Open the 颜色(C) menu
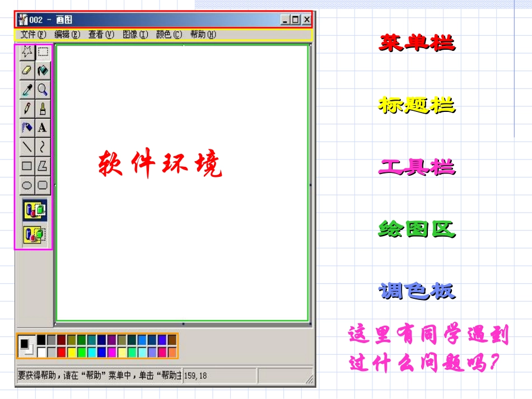532x399 pixels. pos(169,35)
